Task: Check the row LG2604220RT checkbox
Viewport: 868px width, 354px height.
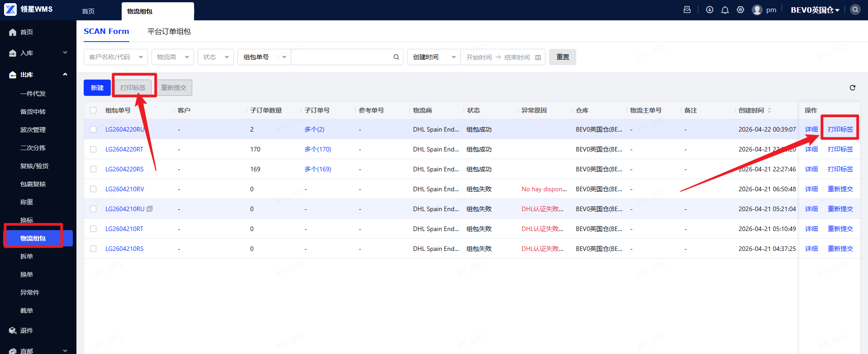Action: coord(93,149)
